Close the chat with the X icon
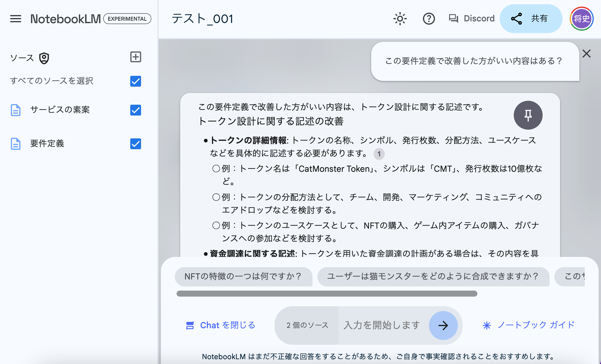The width and height of the screenshot is (601, 364). click(x=587, y=54)
